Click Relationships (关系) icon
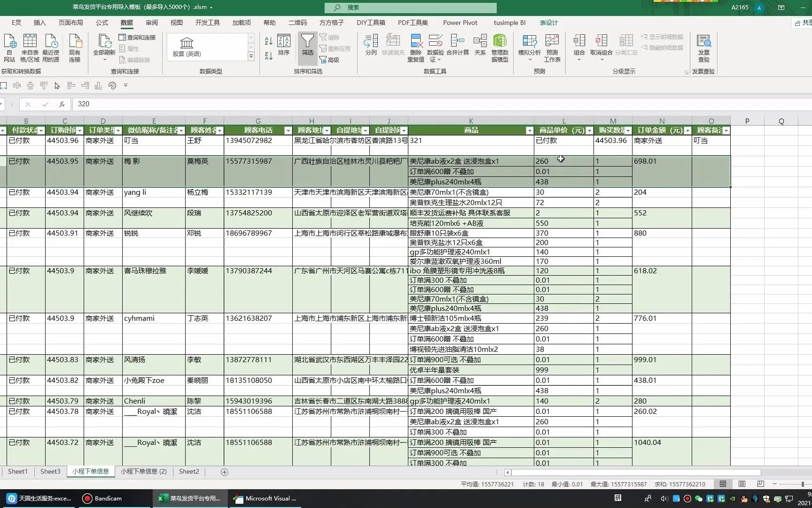Image resolution: width=812 pixels, height=508 pixels. coord(480,45)
